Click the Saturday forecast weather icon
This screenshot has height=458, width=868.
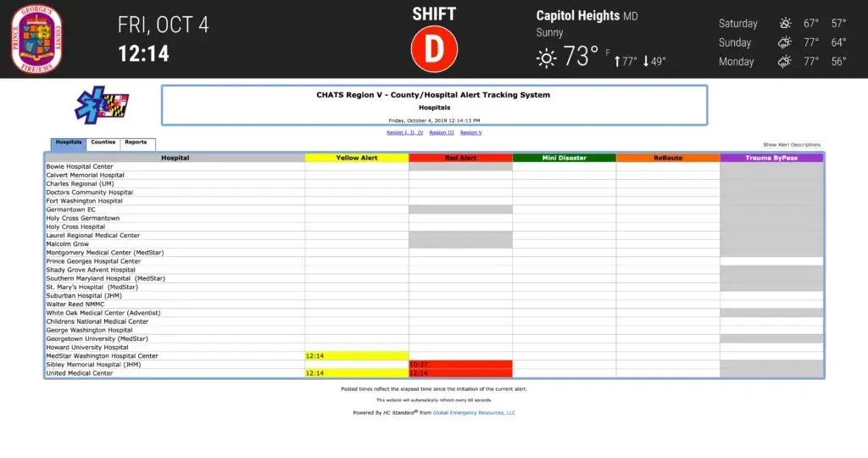click(785, 23)
